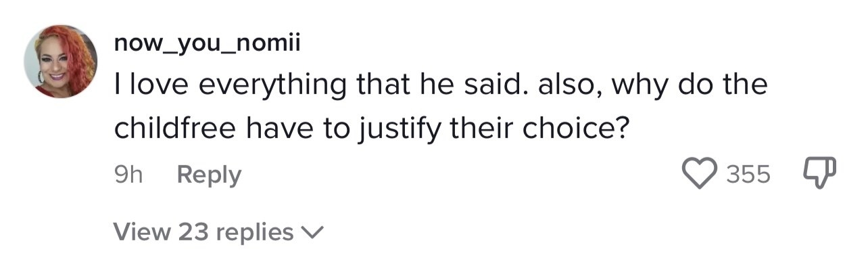
Task: Open the reply thread arrow
Action: click(312, 233)
